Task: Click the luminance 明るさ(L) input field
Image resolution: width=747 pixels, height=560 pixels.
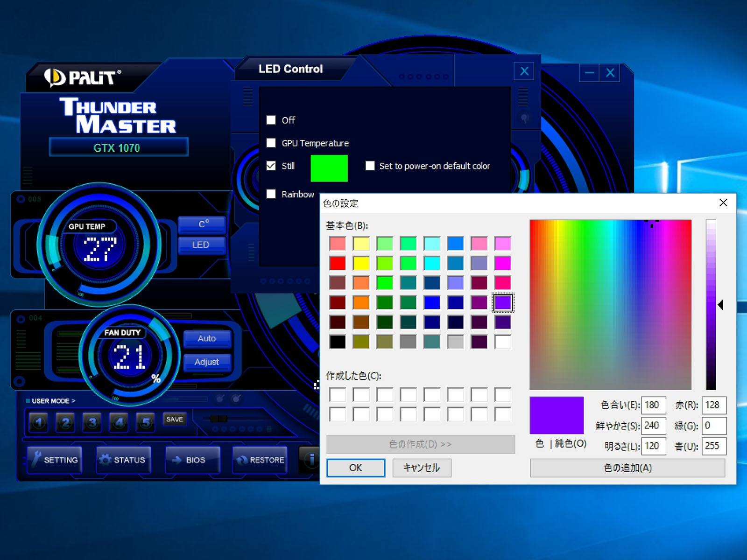Action: [654, 446]
